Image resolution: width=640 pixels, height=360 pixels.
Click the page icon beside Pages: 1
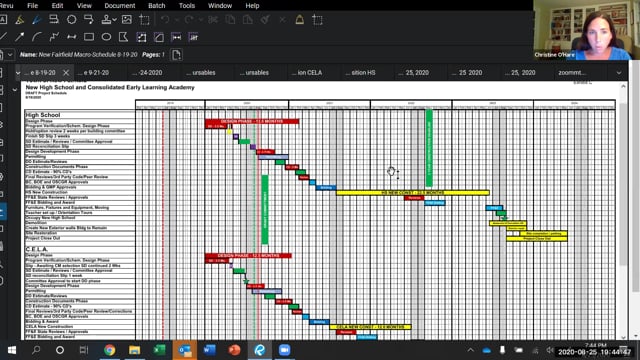(176, 55)
